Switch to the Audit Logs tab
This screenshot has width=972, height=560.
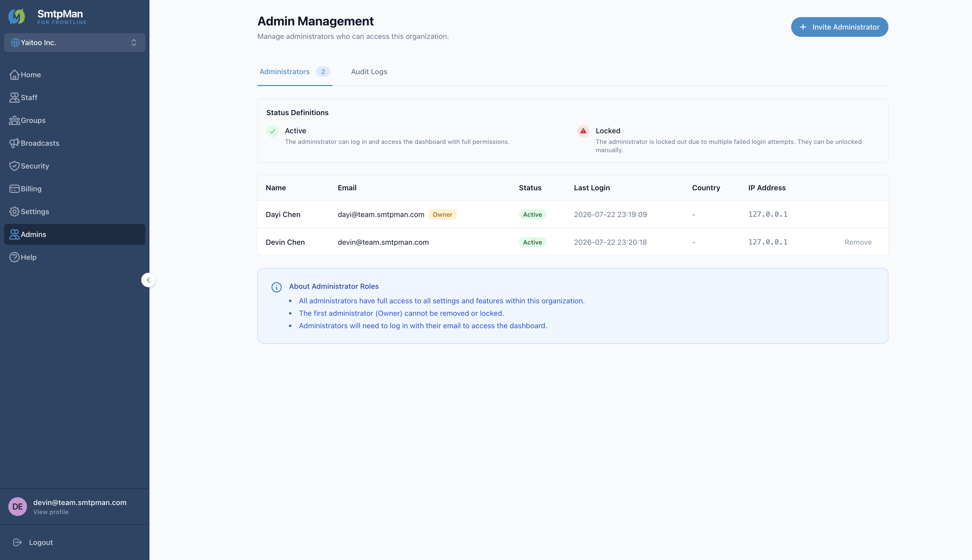(369, 72)
